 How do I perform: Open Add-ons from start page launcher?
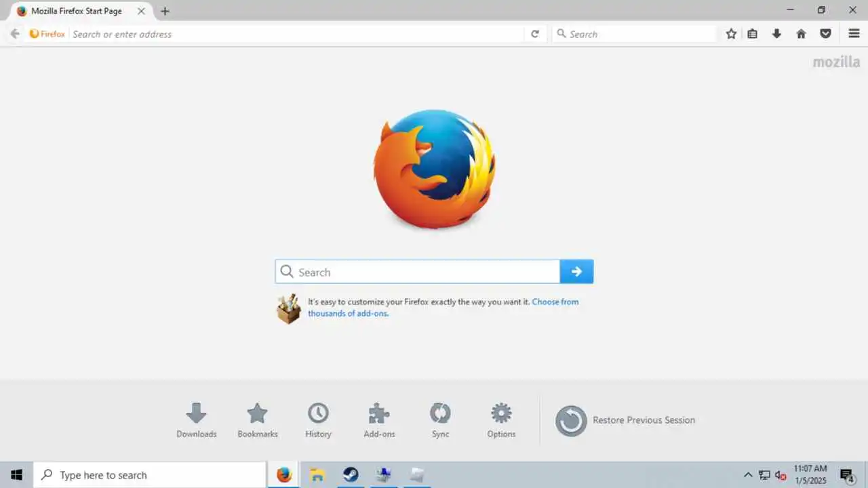379,420
